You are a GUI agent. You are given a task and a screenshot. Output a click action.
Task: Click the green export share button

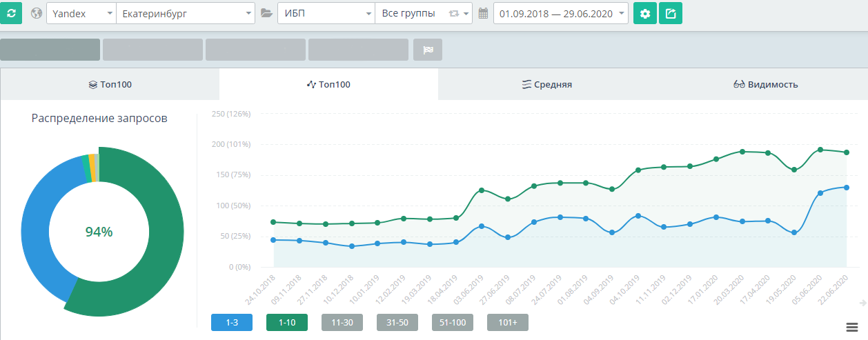[x=670, y=13]
